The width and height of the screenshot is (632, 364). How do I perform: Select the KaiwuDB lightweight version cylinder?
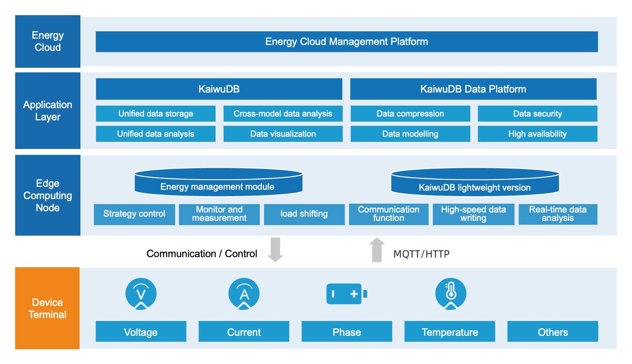(x=475, y=182)
